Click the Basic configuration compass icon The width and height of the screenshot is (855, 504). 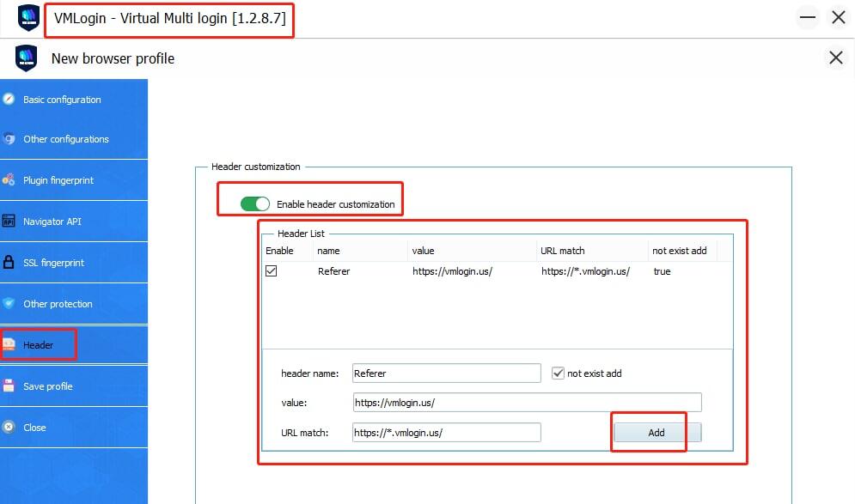coord(9,100)
